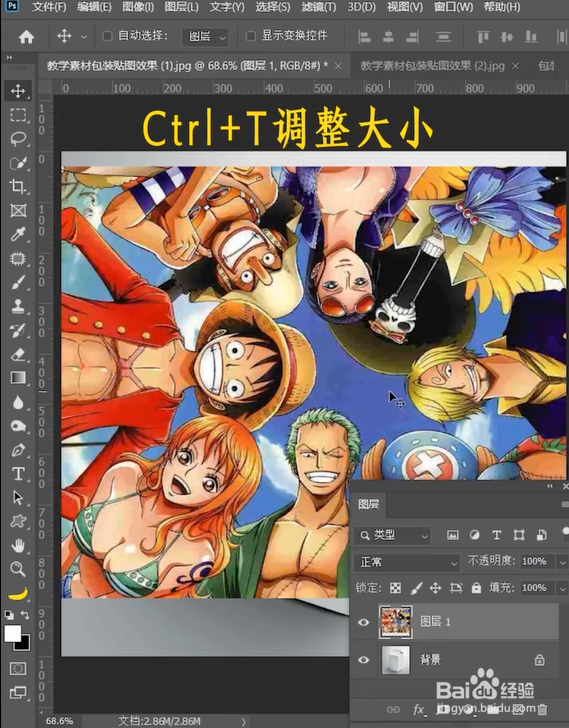Select the Move tool in the toolbar
Viewport: 569px width, 728px height.
(x=18, y=91)
